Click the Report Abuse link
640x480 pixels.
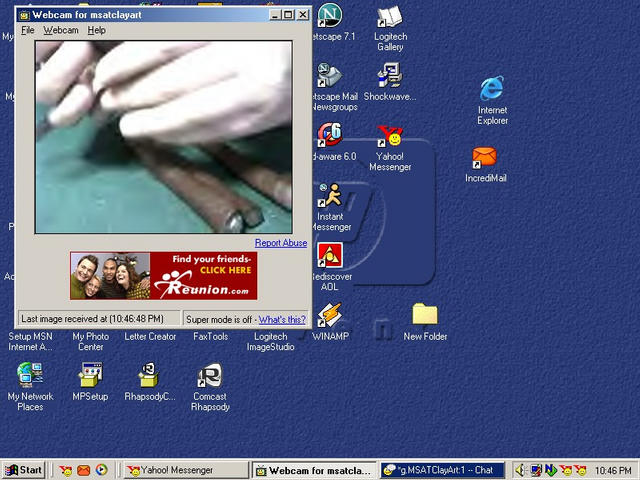tap(281, 243)
